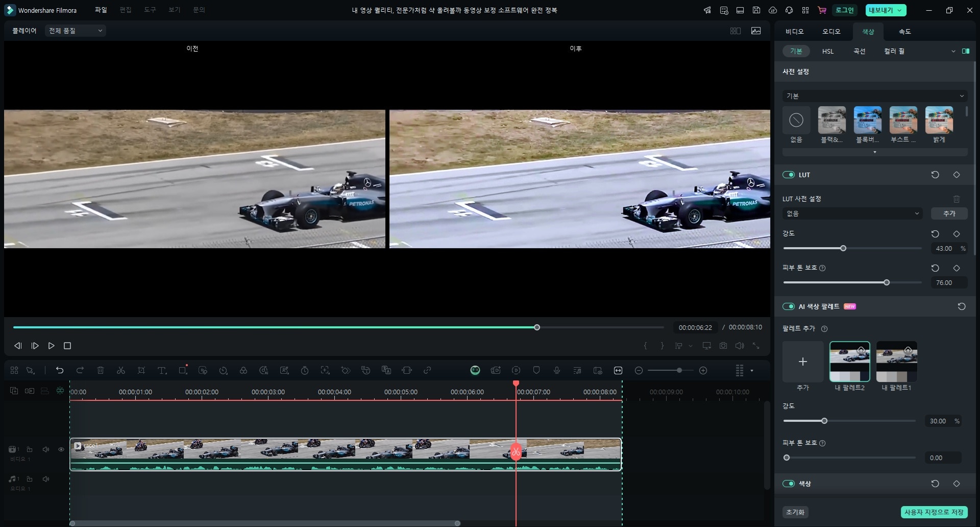Click the shopping cart icon

[x=822, y=10]
